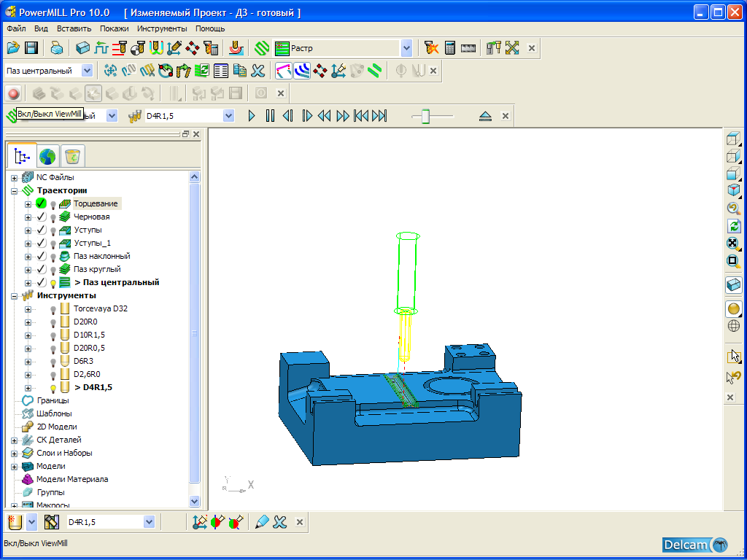Open the Растр strategy dropdown
This screenshot has height=560, width=747.
[x=406, y=47]
